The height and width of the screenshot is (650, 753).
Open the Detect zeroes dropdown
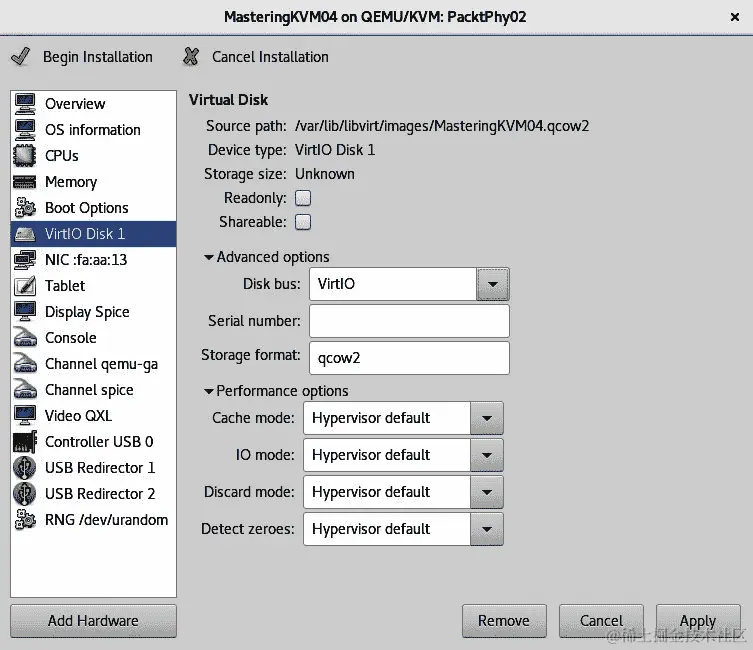point(487,529)
